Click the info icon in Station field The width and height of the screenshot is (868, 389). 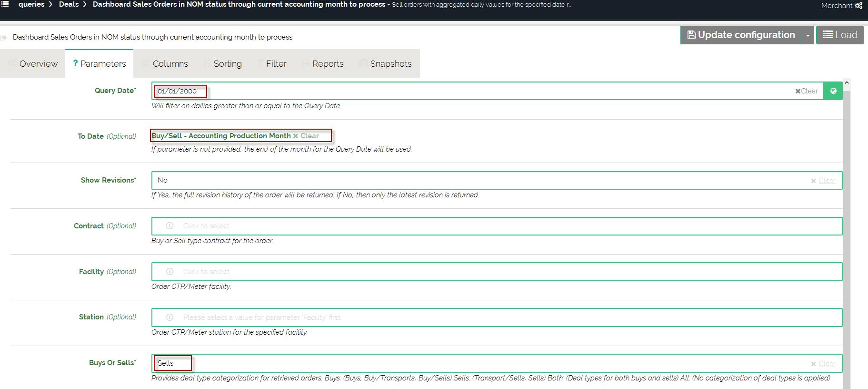click(x=170, y=317)
